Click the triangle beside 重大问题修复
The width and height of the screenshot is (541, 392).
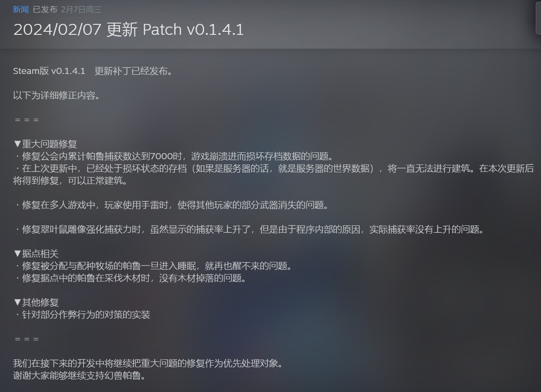point(17,144)
